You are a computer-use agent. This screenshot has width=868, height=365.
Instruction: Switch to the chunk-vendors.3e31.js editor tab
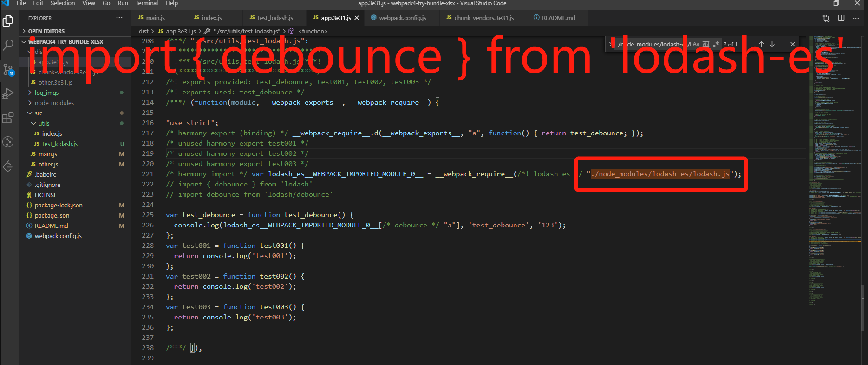(483, 18)
